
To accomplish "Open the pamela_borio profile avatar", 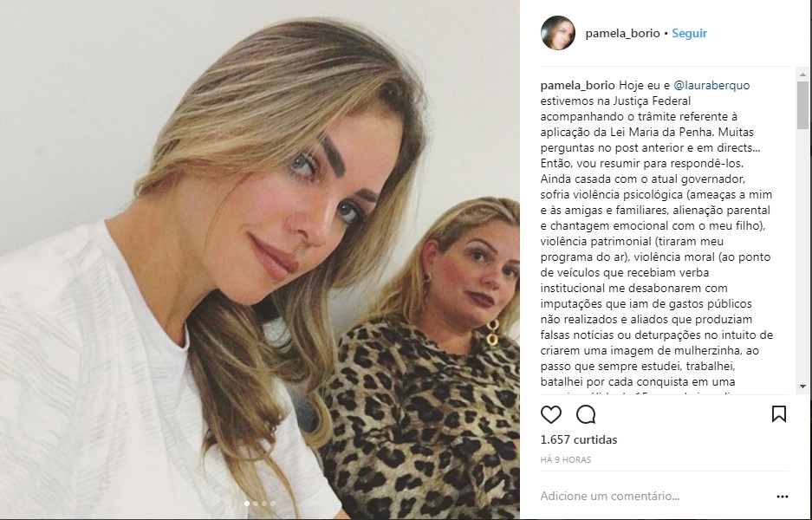I will (558, 33).
